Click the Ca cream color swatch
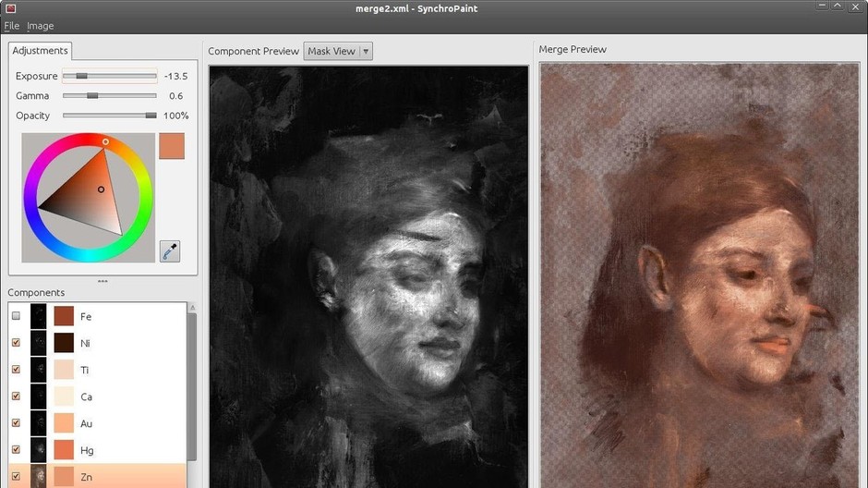Screen dimensions: 868x488 [64, 396]
